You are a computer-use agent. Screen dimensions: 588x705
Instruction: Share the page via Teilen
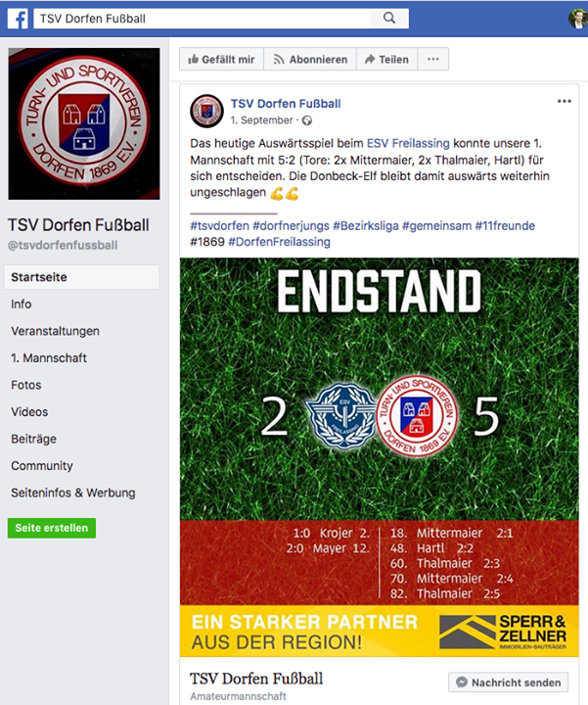coord(386,59)
